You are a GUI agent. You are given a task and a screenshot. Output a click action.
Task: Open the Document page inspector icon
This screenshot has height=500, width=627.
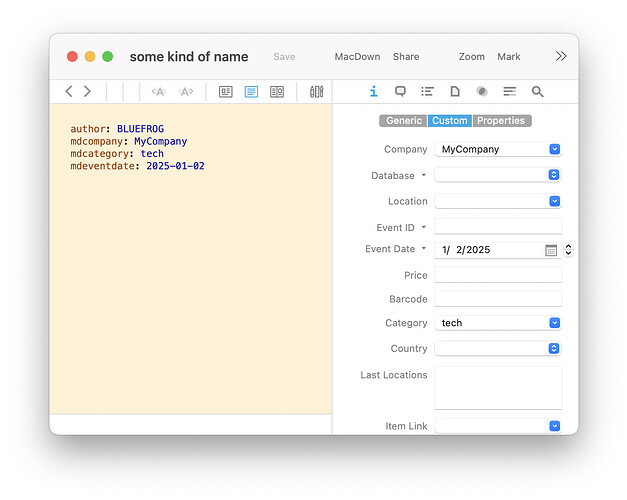(x=455, y=92)
